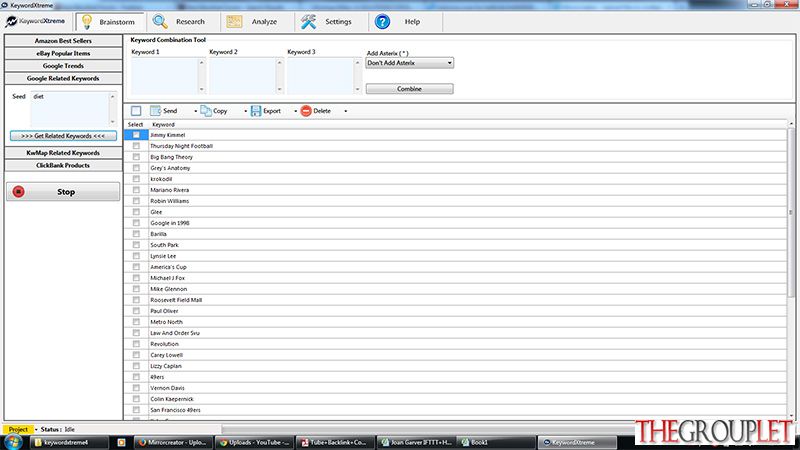
Task: Click the Research magnifier icon
Action: (160, 21)
